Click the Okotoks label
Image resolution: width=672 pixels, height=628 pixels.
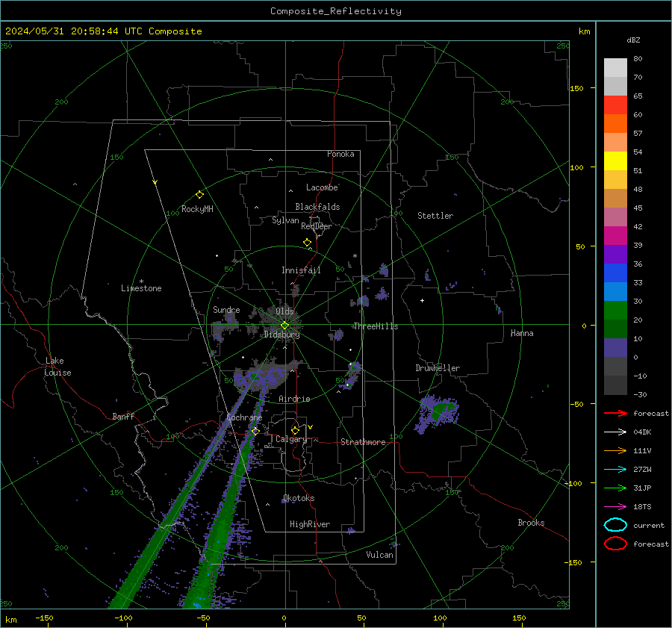pos(299,498)
